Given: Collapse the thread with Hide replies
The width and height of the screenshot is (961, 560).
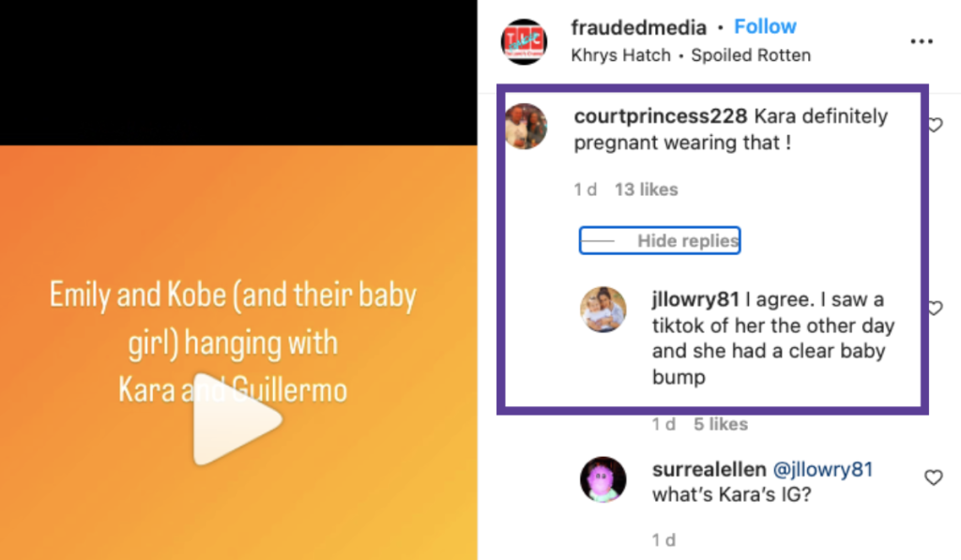Looking at the screenshot, I should coord(687,241).
